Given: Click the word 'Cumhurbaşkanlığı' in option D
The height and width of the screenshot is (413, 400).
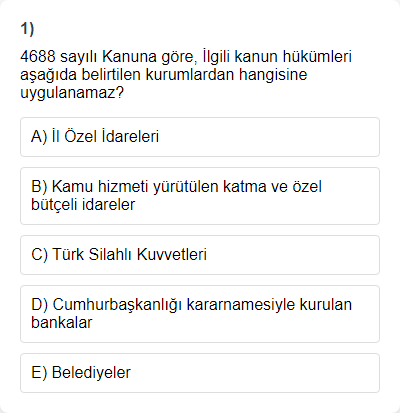Looking at the screenshot, I should tap(117, 305).
